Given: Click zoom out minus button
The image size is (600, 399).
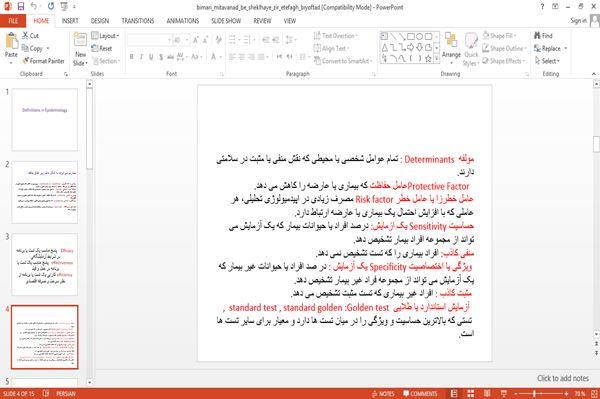Looking at the screenshot, I should click(x=516, y=393).
